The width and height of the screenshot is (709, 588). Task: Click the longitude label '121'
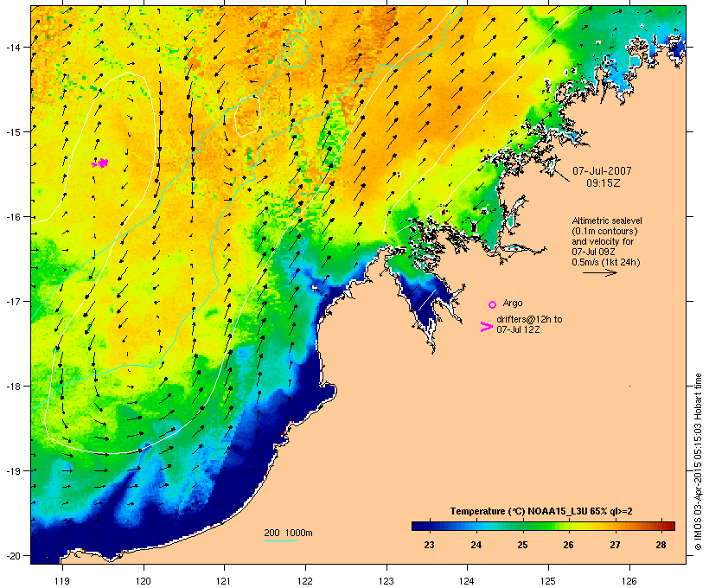click(x=224, y=581)
